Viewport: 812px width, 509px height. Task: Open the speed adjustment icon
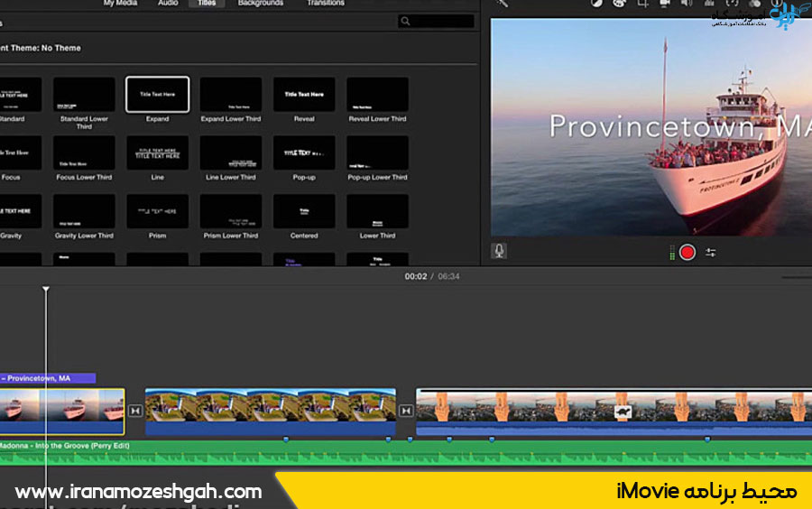point(732,3)
